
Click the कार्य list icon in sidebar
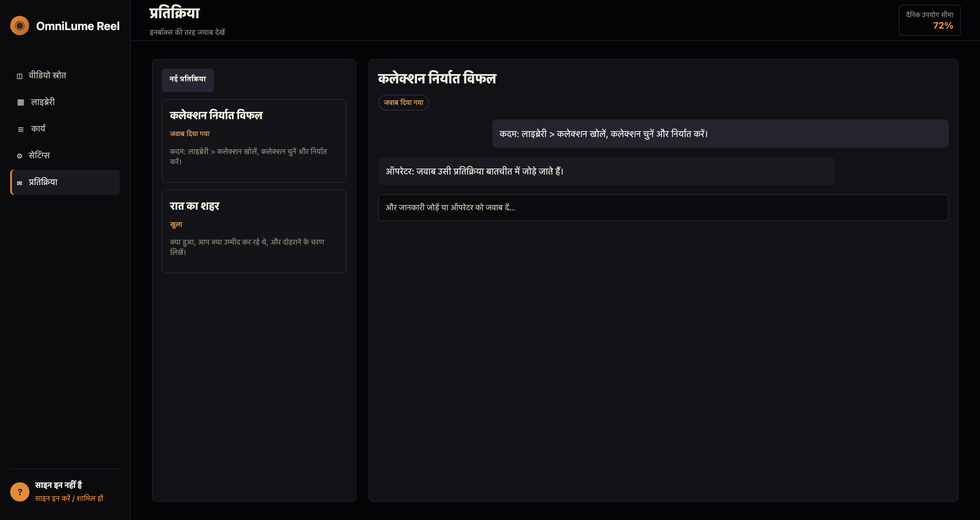pyautogui.click(x=21, y=129)
